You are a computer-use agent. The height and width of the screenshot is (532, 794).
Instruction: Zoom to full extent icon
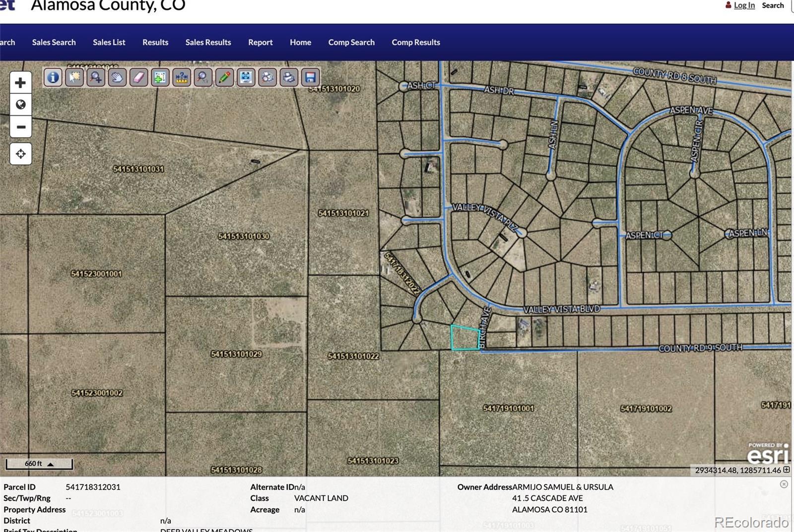click(246, 77)
